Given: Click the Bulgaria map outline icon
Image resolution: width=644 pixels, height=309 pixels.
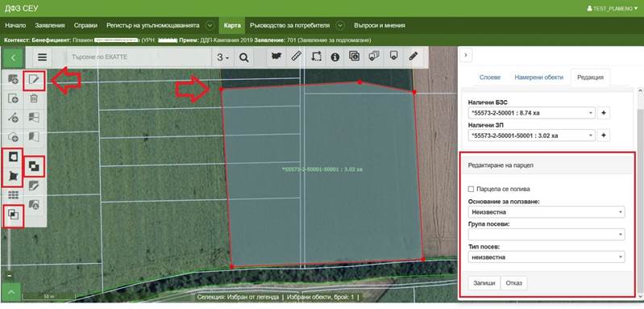Looking at the screenshot, I should [276, 57].
